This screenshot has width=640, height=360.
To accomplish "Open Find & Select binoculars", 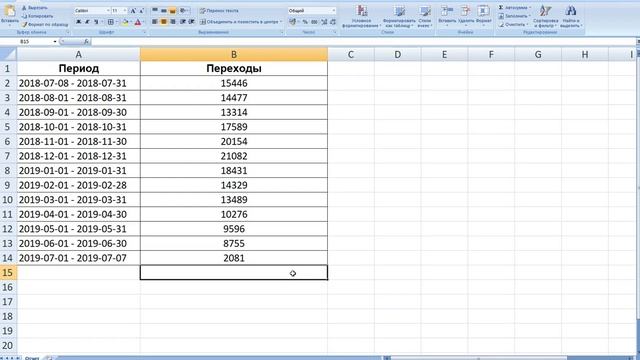I will [x=571, y=16].
